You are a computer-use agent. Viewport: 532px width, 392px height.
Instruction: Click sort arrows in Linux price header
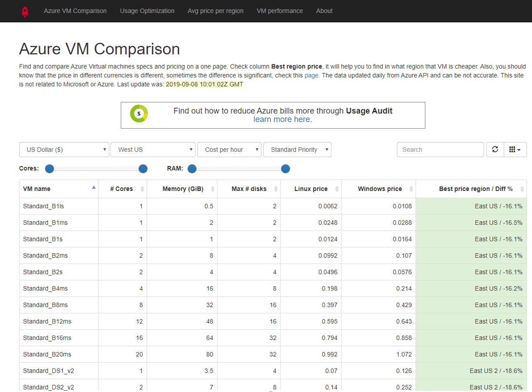[x=337, y=189]
